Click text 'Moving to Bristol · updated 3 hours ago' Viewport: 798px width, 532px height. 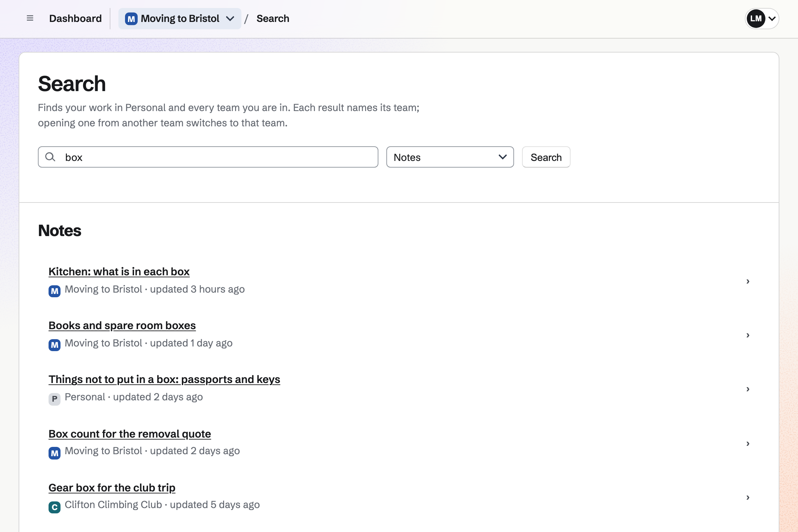point(155,289)
